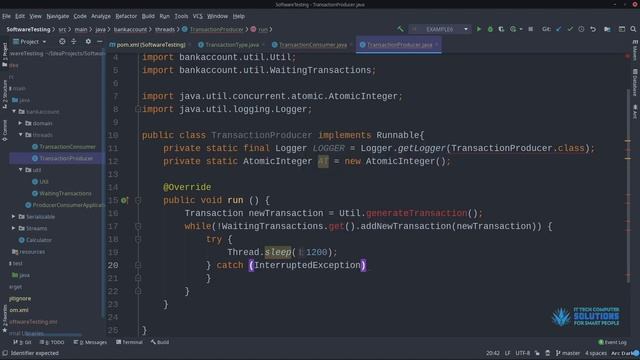The image size is (640, 360).
Task: Fold the try block at line 18
Action: pyautogui.click(x=138, y=240)
